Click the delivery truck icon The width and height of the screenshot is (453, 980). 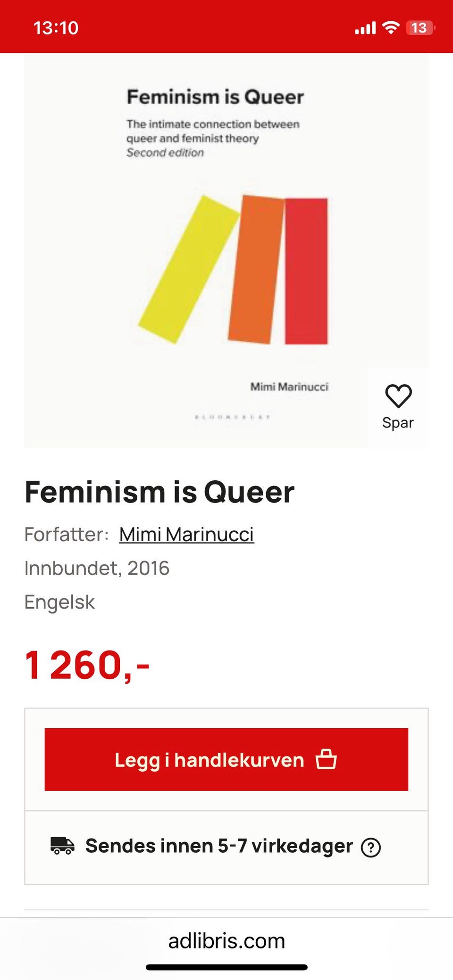(62, 846)
